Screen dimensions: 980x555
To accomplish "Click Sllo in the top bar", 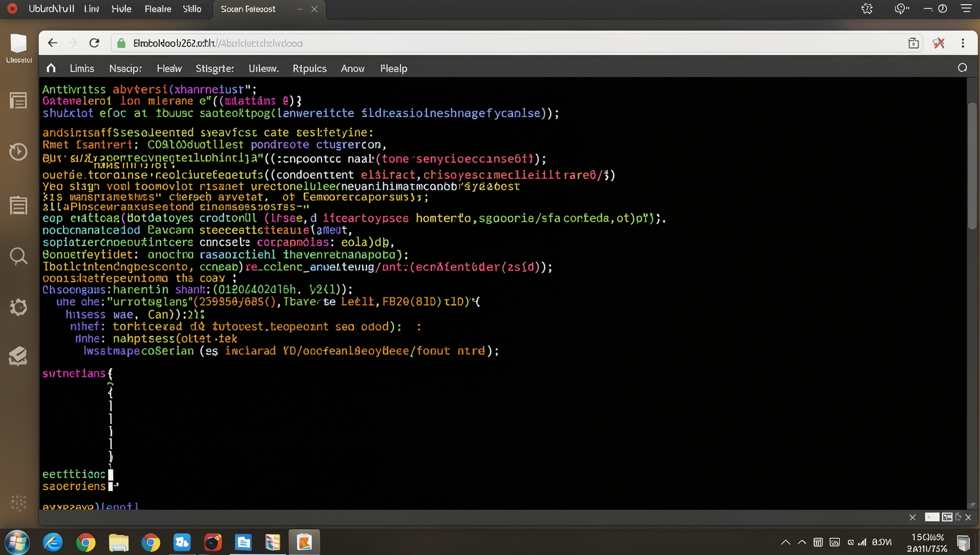I will pos(192,9).
